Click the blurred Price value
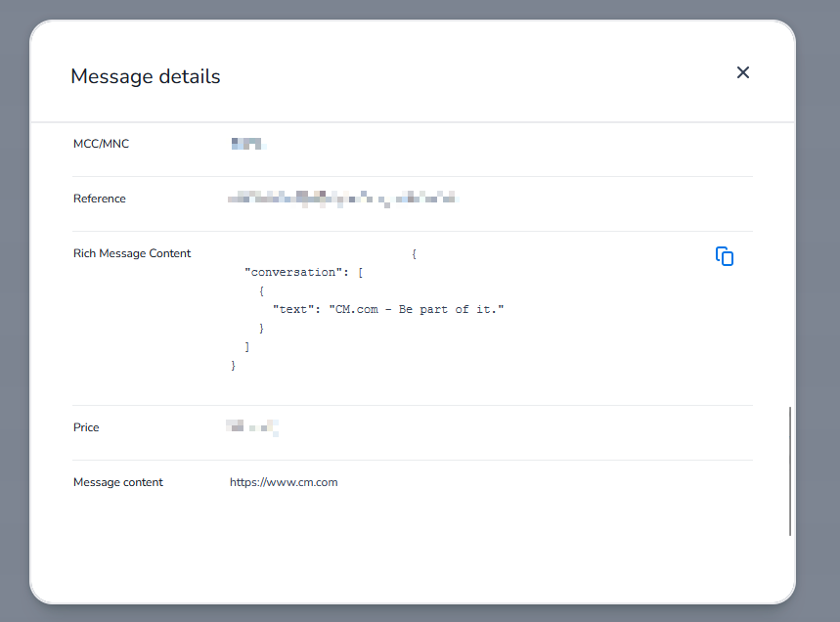This screenshot has width=840, height=622. pyautogui.click(x=252, y=427)
